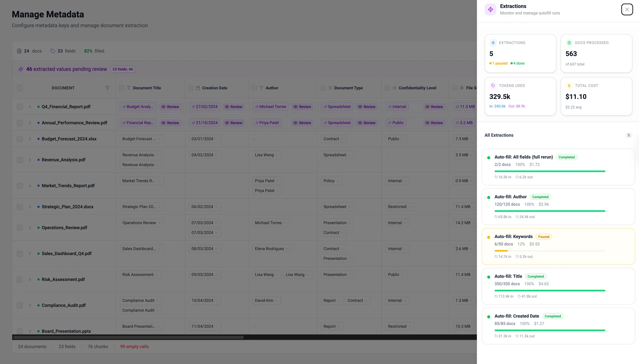Click the green status dot of Auto-fill: Author
Screen dimensions: 639x364
pos(489,197)
